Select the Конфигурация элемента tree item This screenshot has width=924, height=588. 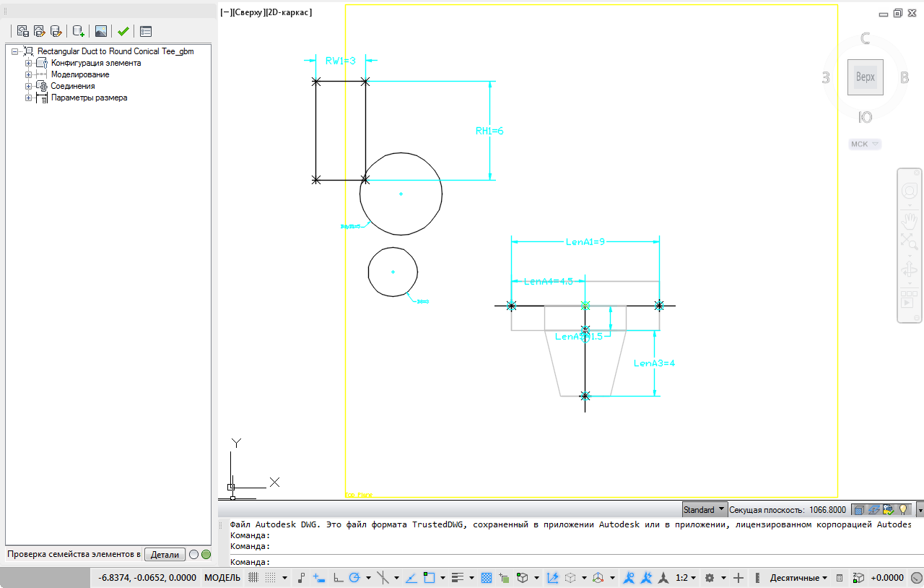click(96, 63)
